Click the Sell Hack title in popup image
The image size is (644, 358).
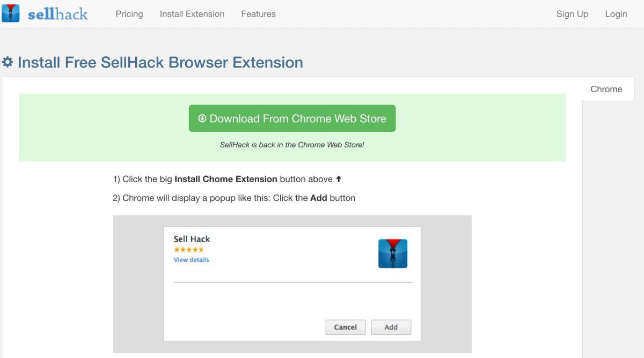tap(192, 239)
